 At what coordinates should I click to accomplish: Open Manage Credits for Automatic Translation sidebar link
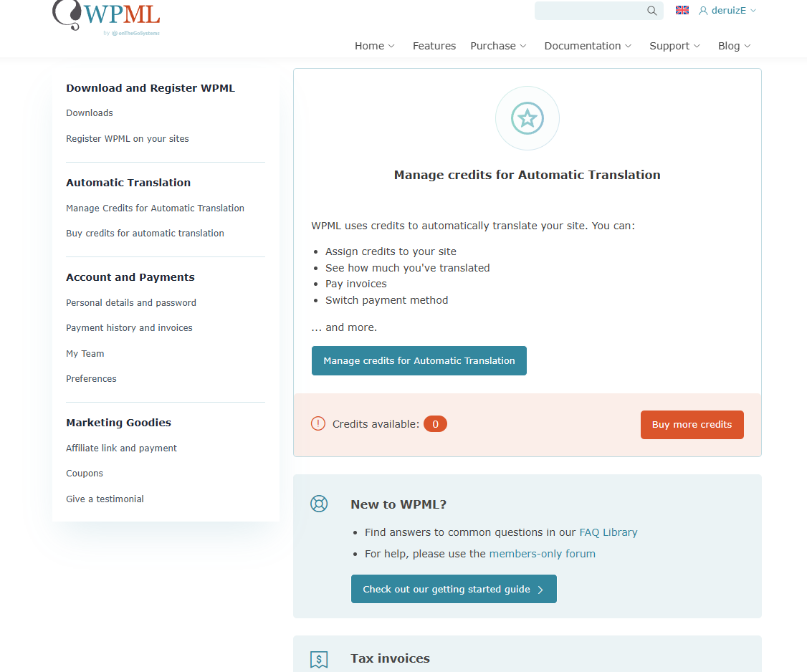point(155,208)
